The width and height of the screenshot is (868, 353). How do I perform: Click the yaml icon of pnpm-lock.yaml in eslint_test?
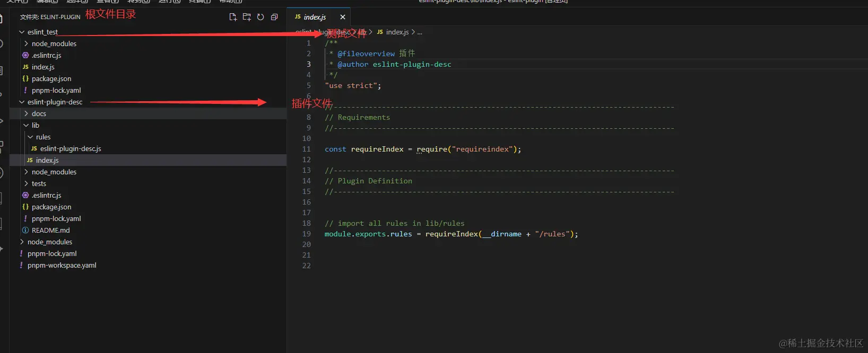click(x=25, y=91)
